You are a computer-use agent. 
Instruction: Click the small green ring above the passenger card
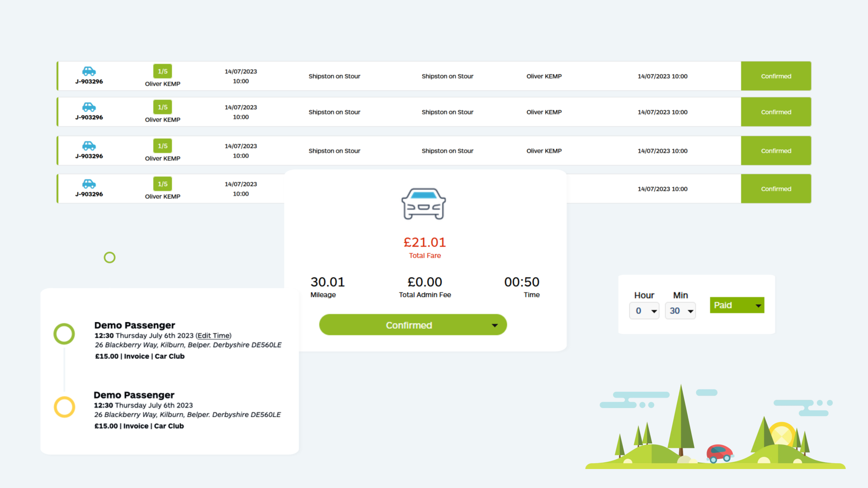109,258
